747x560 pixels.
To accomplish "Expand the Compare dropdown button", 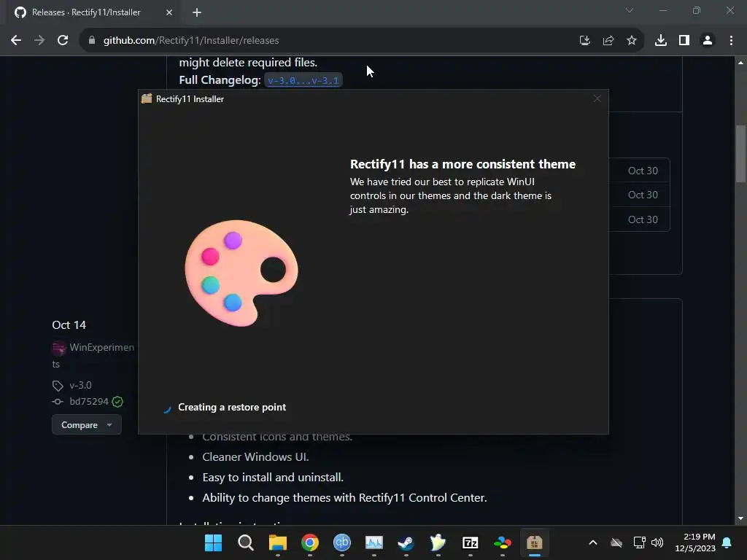I will [87, 425].
